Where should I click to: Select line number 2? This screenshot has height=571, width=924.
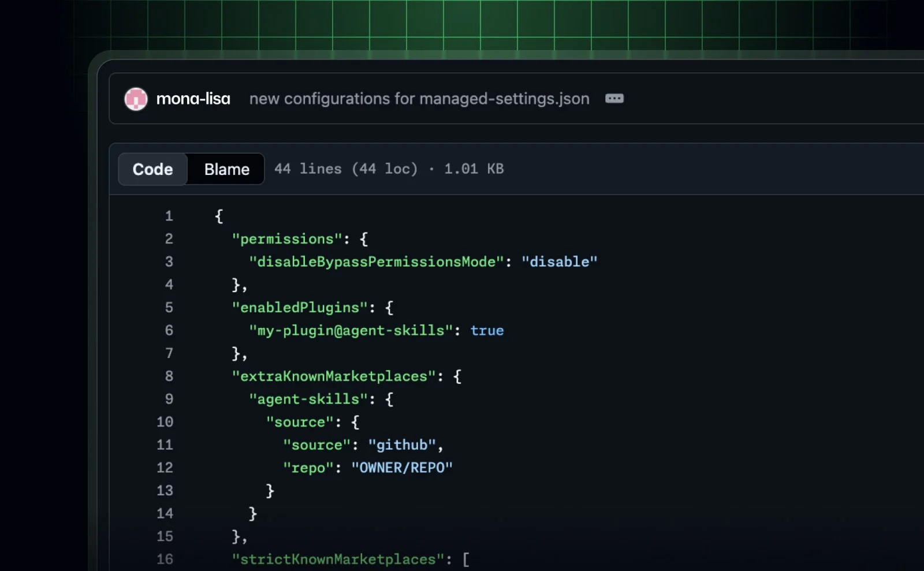(x=169, y=239)
